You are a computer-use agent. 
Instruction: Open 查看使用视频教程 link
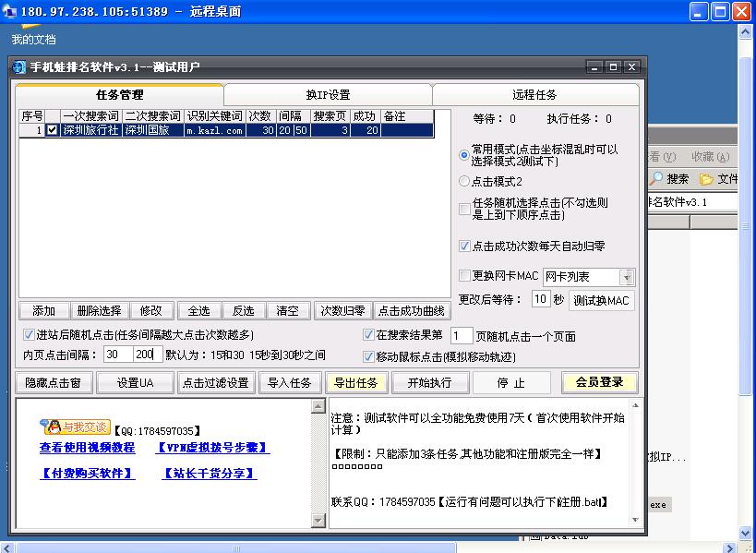(x=87, y=448)
